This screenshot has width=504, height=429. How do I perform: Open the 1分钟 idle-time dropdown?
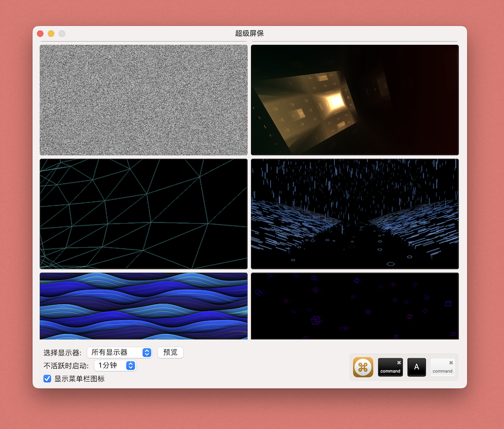click(x=115, y=366)
